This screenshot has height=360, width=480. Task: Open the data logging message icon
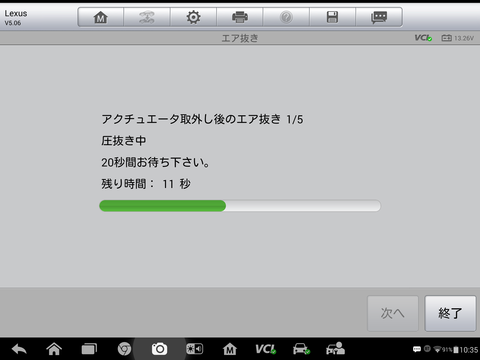(379, 17)
